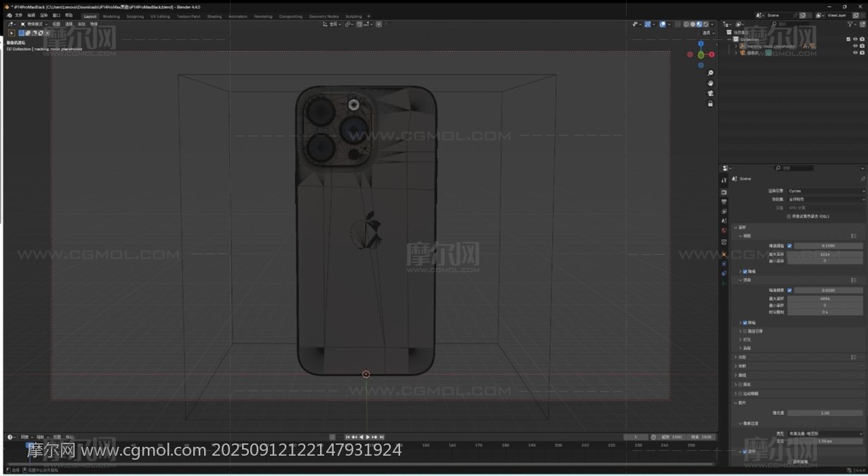Toggle visibility eye of camera object row
The width and height of the screenshot is (868, 476).
[x=855, y=52]
